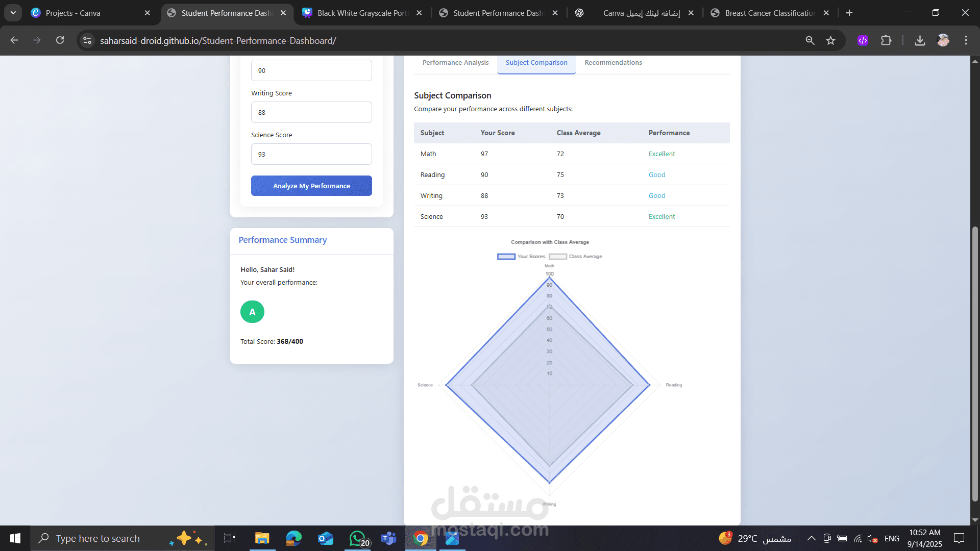
Task: Toggle the Your Scores legend in chart
Action: [521, 257]
